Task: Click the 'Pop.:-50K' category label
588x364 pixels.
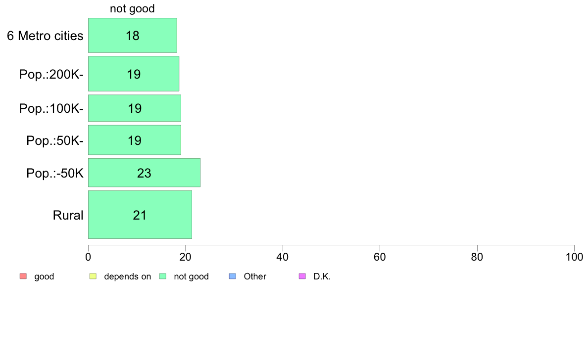Action: (55, 173)
